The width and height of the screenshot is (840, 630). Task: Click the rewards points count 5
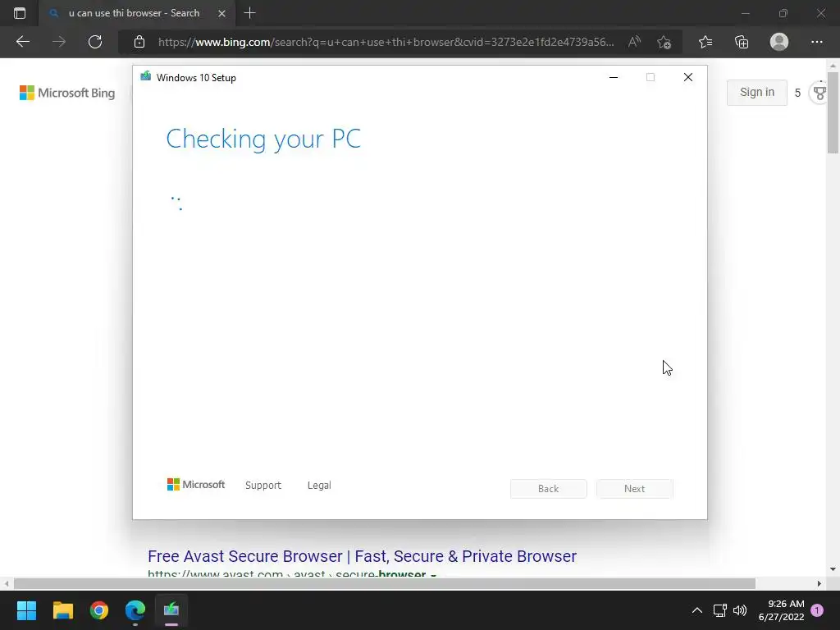(797, 94)
